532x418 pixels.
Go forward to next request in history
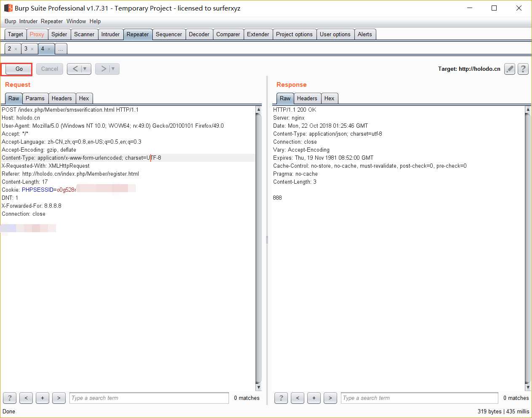click(103, 69)
